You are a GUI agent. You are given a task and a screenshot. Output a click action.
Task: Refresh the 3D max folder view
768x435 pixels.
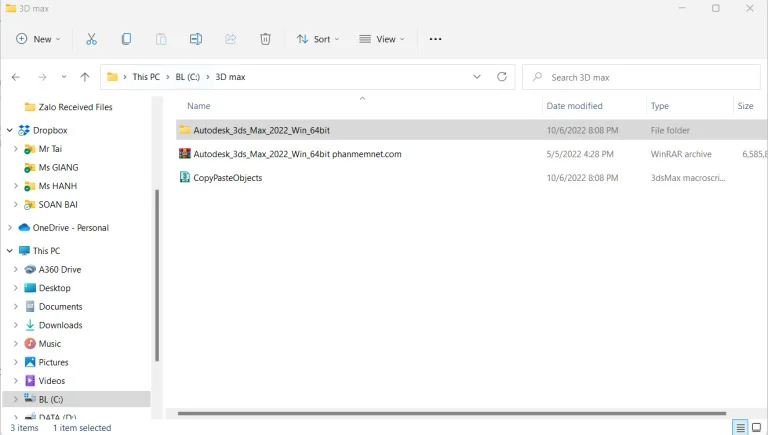pos(502,77)
